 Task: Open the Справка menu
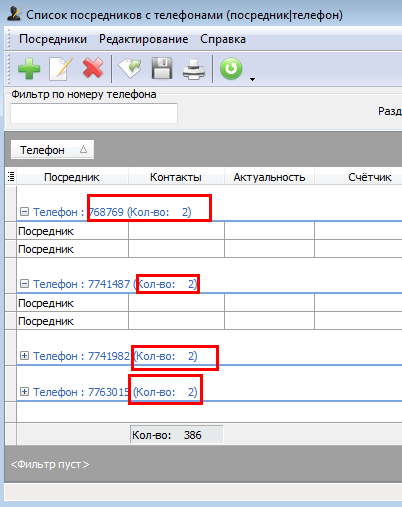tap(223, 39)
